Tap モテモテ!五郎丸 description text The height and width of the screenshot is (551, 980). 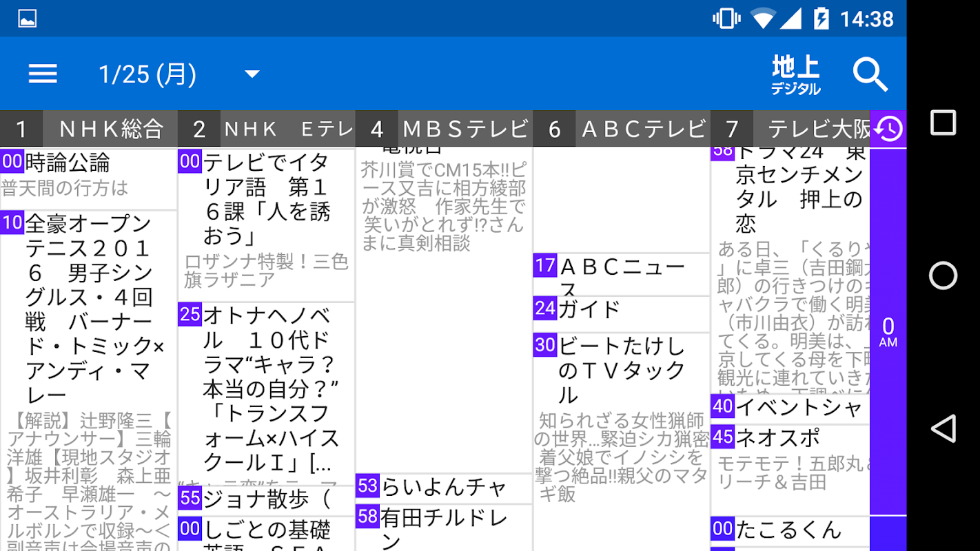click(793, 472)
